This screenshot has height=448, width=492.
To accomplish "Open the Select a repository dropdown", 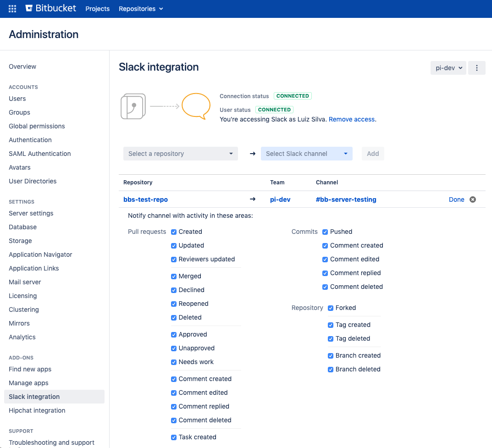I will pos(180,154).
